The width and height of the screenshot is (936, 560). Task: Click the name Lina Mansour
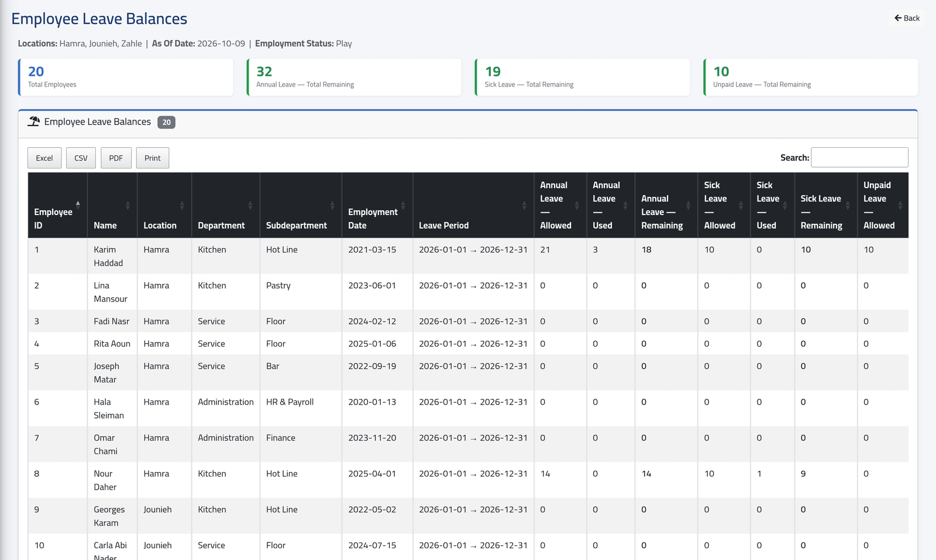coord(111,292)
